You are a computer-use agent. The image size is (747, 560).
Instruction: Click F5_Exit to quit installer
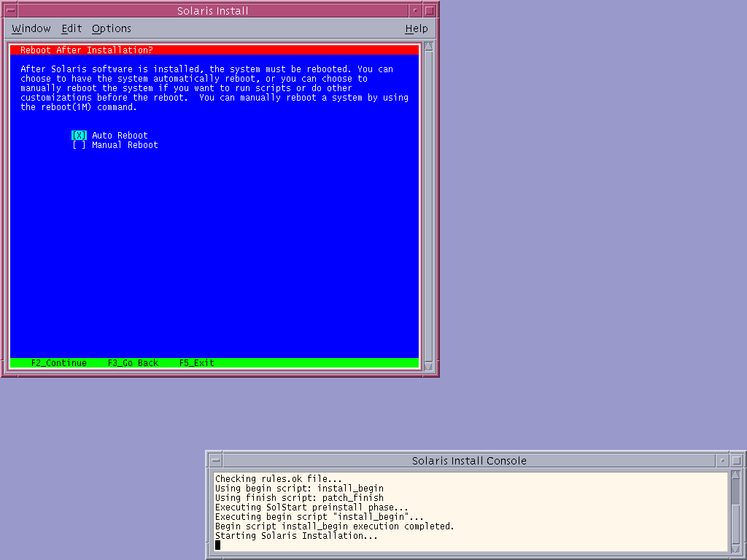tap(197, 363)
